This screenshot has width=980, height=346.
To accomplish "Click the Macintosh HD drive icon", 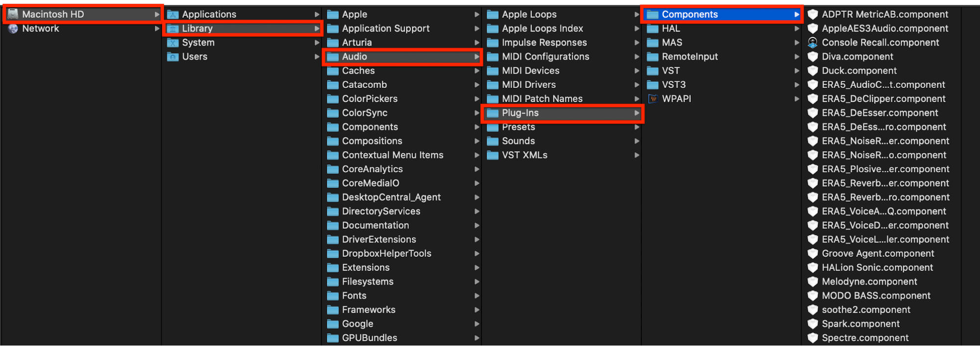I will coord(13,14).
